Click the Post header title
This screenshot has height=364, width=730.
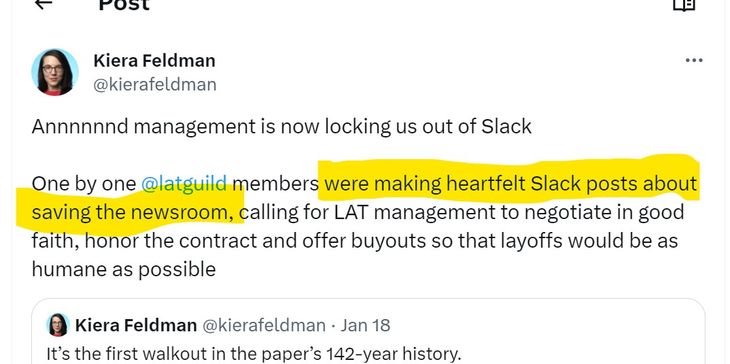point(124,5)
